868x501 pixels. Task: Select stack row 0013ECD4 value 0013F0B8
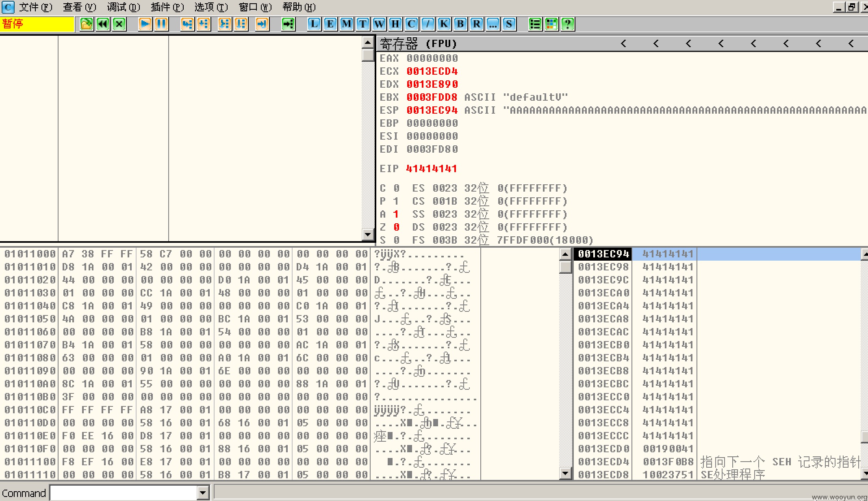[x=717, y=462]
